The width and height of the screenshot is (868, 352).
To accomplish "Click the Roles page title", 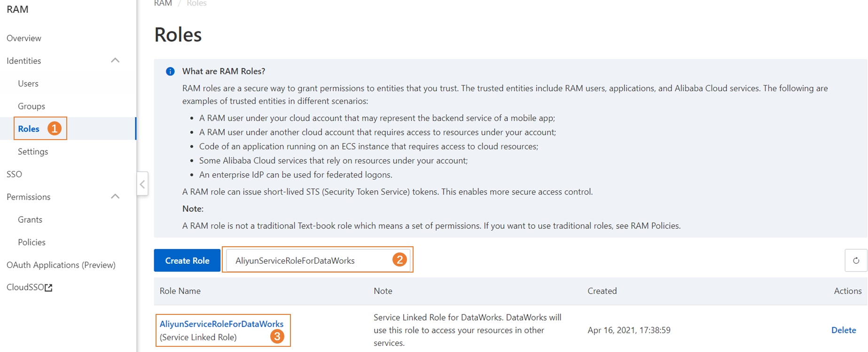I will (178, 35).
